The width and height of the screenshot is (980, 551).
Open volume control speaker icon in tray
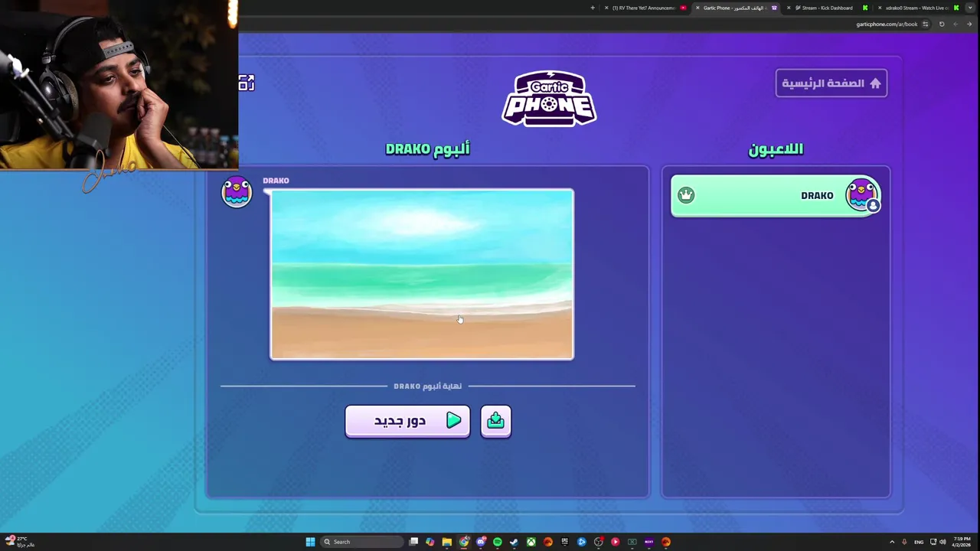click(942, 542)
